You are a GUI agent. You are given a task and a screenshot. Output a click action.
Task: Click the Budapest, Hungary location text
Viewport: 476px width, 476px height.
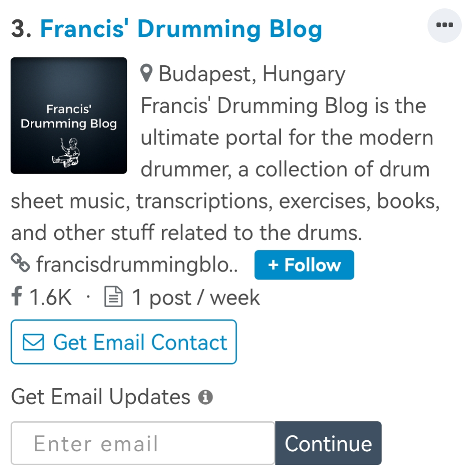252,74
